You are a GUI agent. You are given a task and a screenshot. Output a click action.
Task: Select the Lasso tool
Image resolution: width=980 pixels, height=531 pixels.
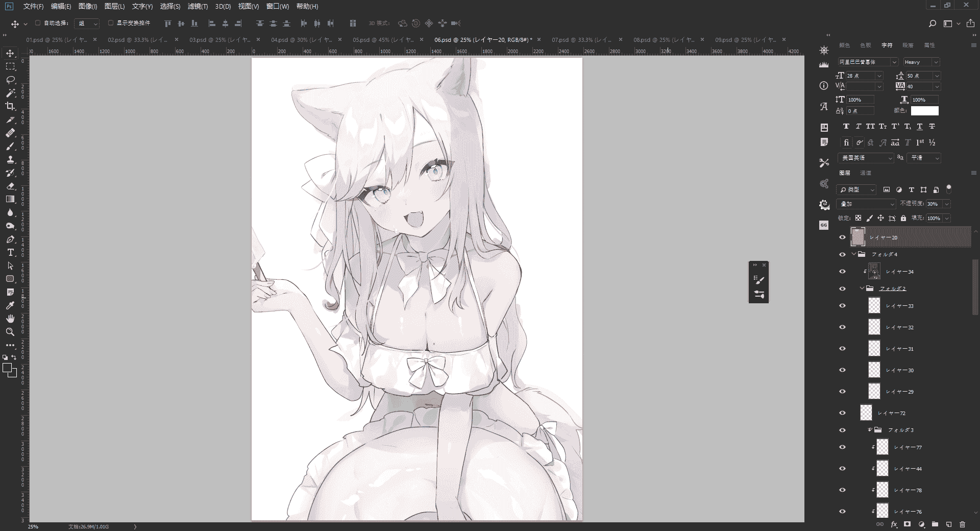[10, 80]
